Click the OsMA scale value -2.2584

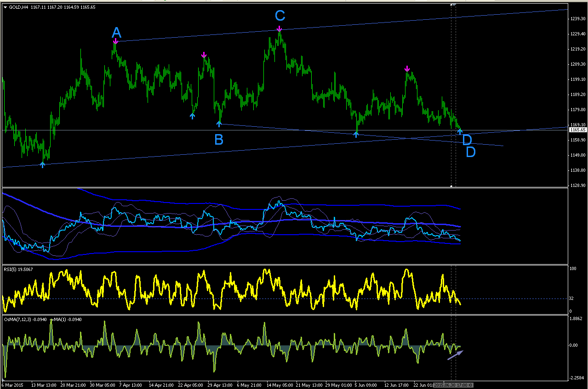pyautogui.click(x=577, y=378)
